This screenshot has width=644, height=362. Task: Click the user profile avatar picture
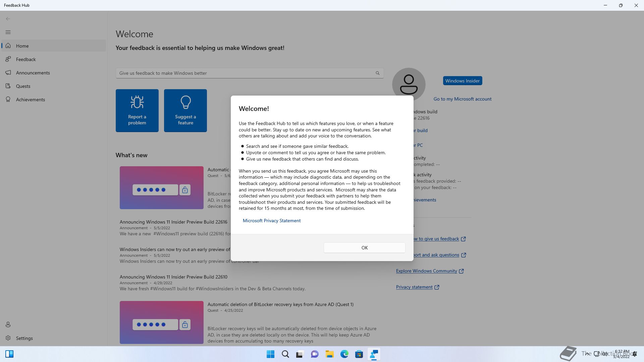click(x=409, y=84)
